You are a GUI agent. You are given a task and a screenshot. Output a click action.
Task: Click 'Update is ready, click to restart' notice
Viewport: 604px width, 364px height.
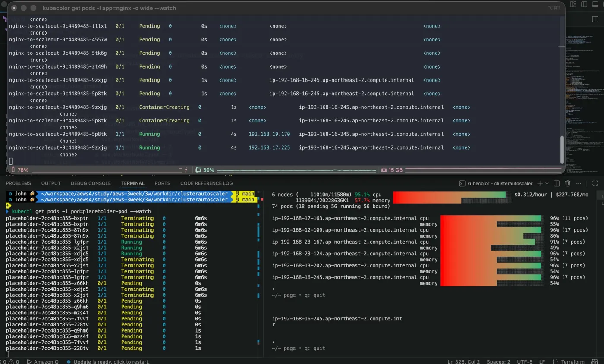coord(108,361)
